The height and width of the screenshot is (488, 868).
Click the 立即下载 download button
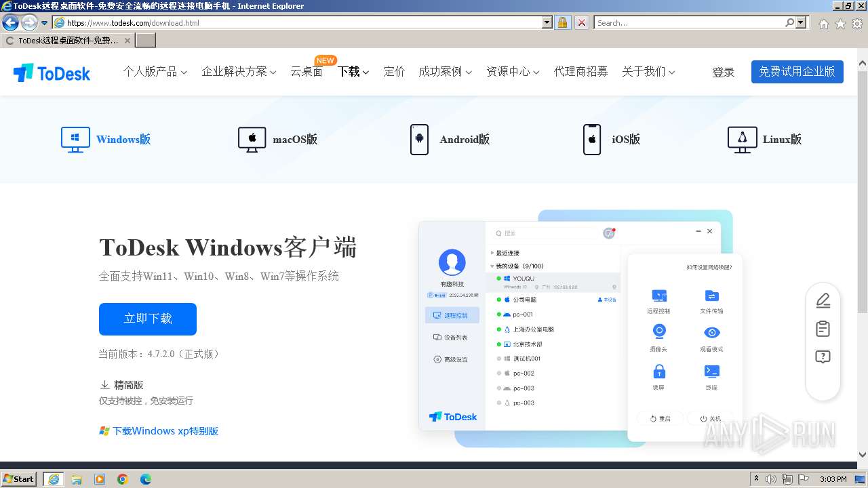click(148, 319)
